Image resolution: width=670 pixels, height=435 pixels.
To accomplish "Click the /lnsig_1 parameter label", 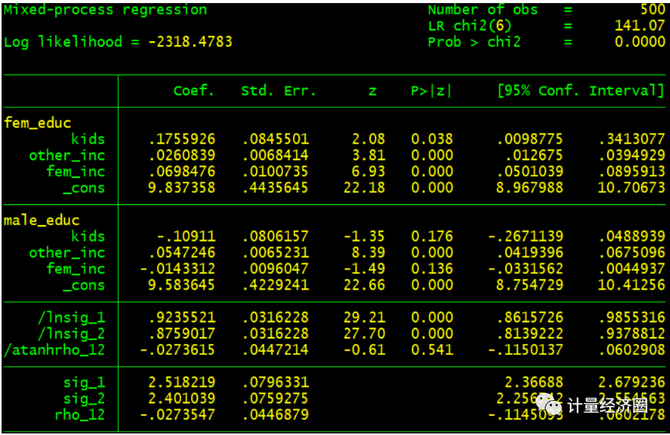I will click(x=71, y=317).
